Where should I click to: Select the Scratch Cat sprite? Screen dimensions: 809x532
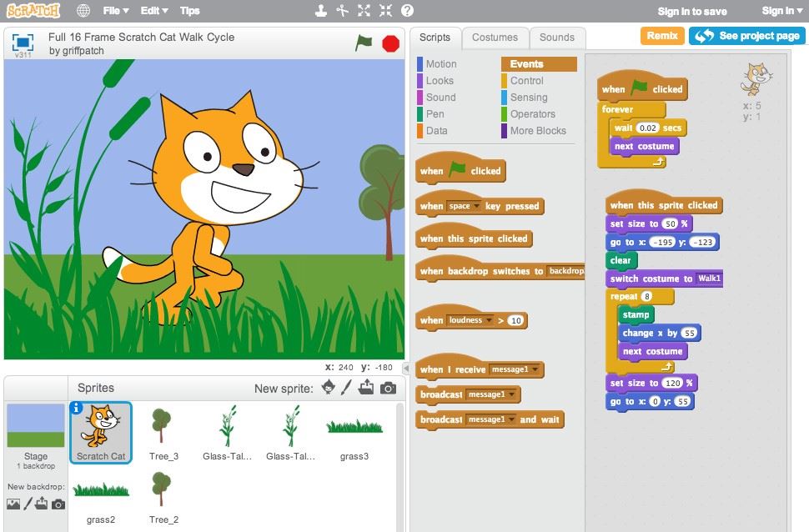[x=101, y=433]
